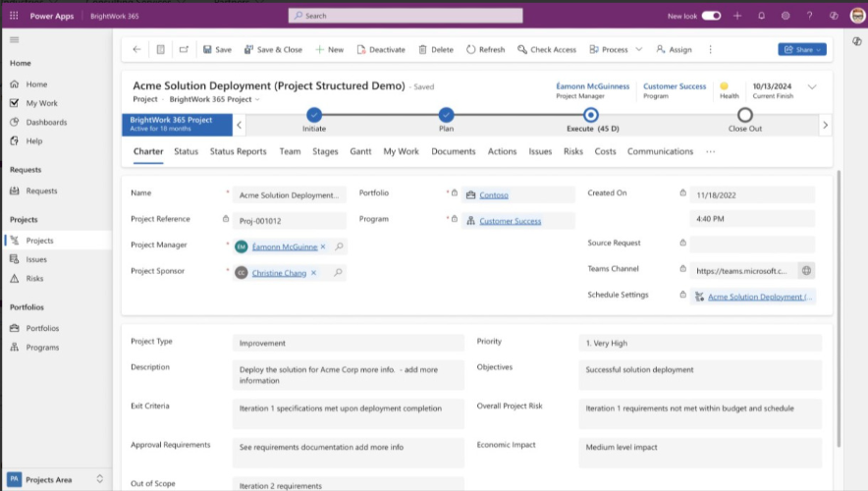868x491 pixels.
Task: Click the back arrow in command bar
Action: point(136,49)
